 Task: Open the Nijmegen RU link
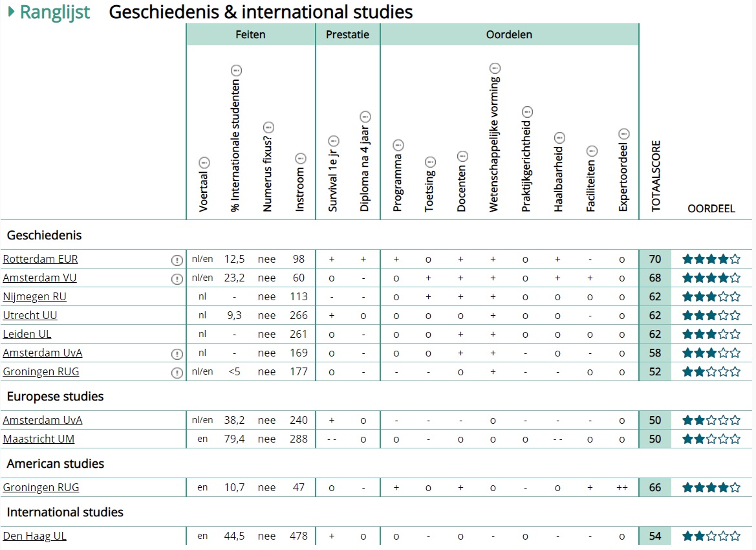pyautogui.click(x=35, y=297)
